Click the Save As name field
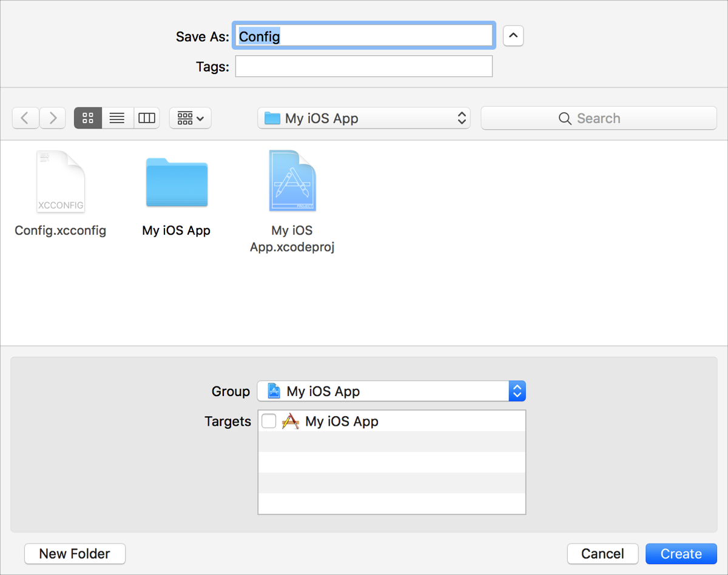This screenshot has height=575, width=728. 364,36
